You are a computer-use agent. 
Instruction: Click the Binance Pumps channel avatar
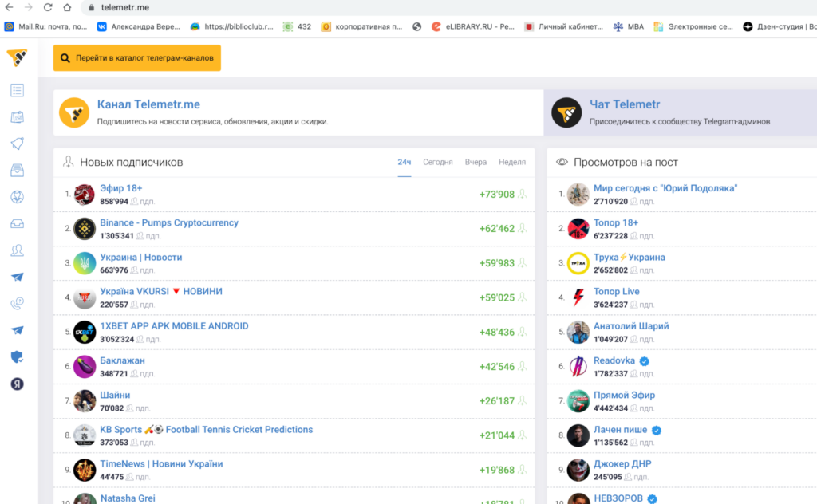click(x=84, y=229)
